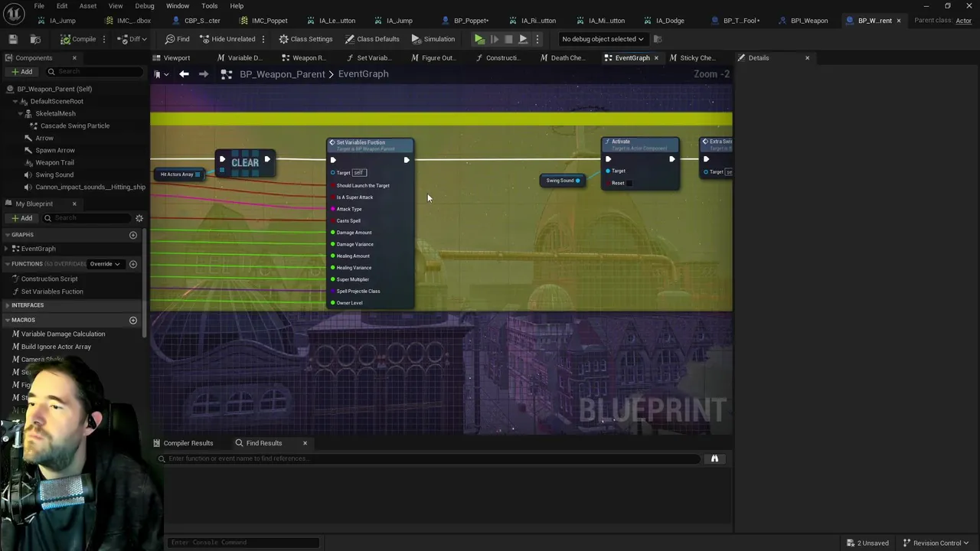Expand the INTERFACES section

click(7, 305)
